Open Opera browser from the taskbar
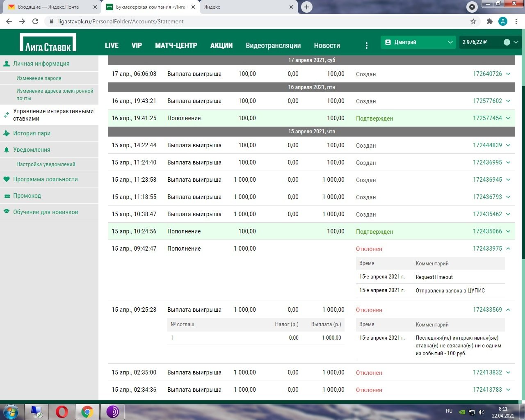Screen dimensions: 525x420 tap(62, 411)
